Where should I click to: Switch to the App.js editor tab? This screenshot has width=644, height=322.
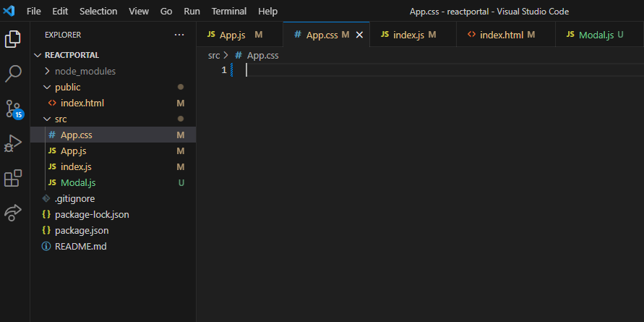coord(240,35)
